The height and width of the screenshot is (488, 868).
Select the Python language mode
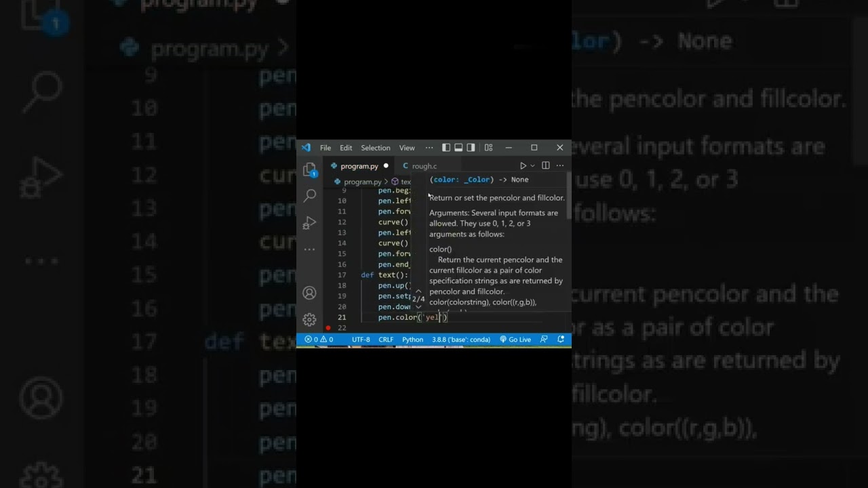[x=412, y=340]
